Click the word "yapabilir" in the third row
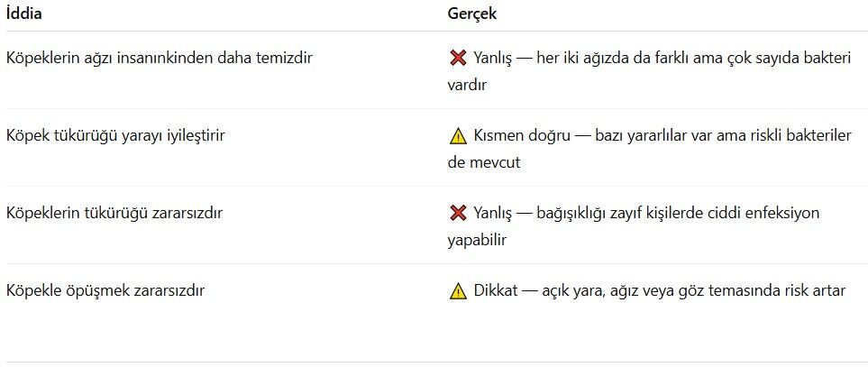This screenshot has width=868, height=367. click(x=477, y=241)
